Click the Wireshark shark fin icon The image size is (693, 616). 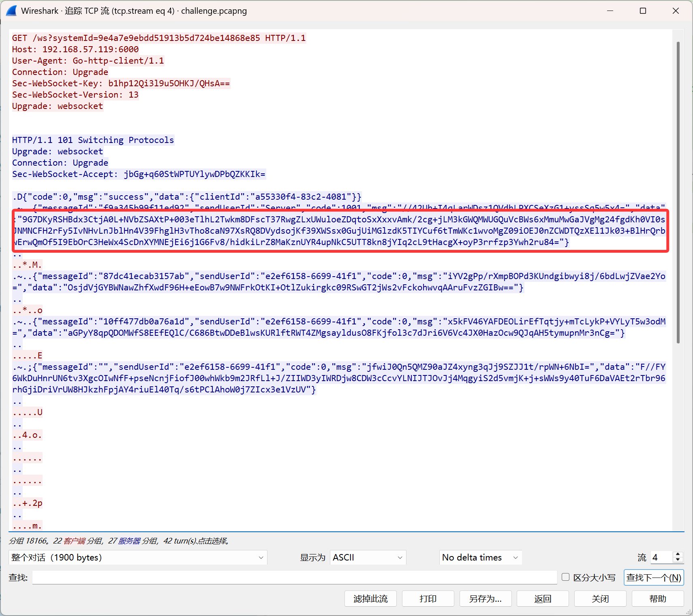coord(11,11)
